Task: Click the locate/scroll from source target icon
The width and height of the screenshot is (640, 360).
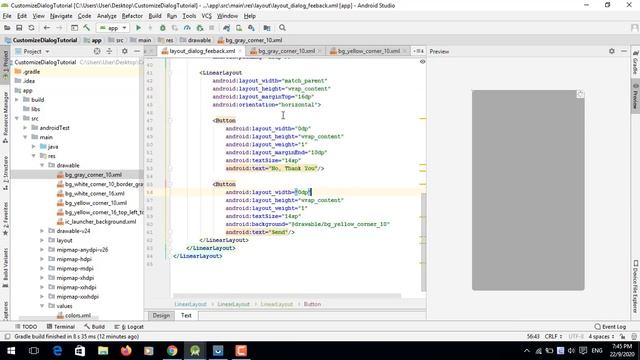Action: pyautogui.click(x=97, y=51)
